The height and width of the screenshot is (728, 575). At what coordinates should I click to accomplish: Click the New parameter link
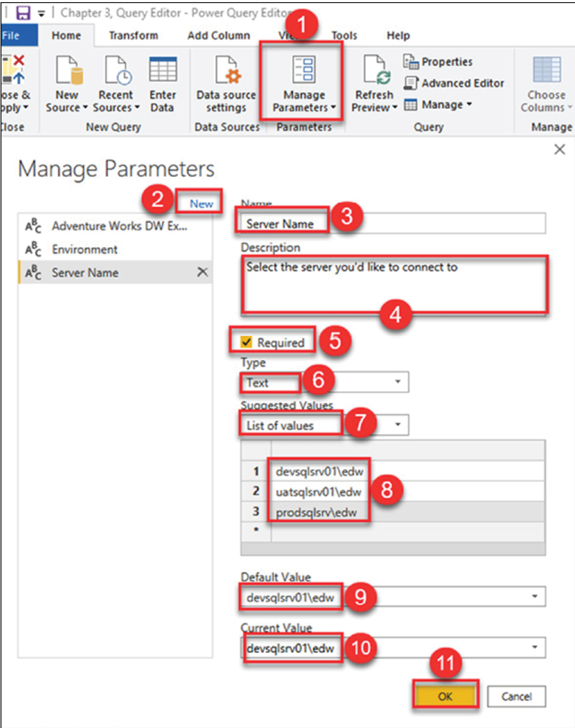(201, 203)
